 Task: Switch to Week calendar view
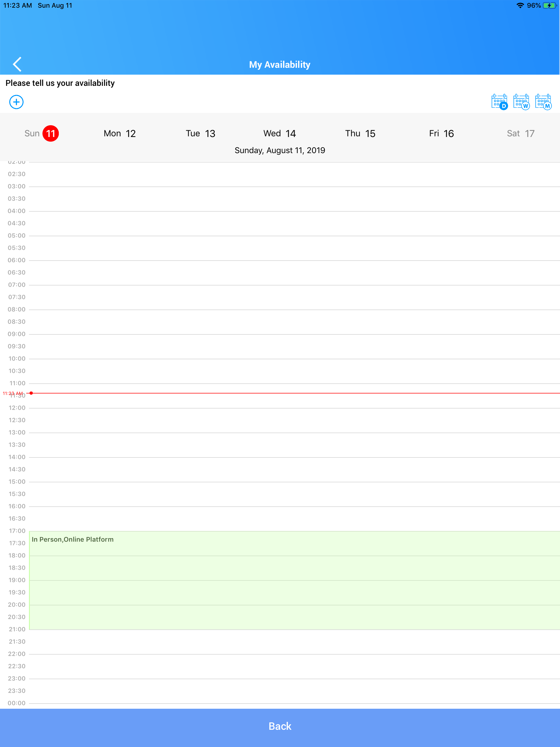click(521, 102)
